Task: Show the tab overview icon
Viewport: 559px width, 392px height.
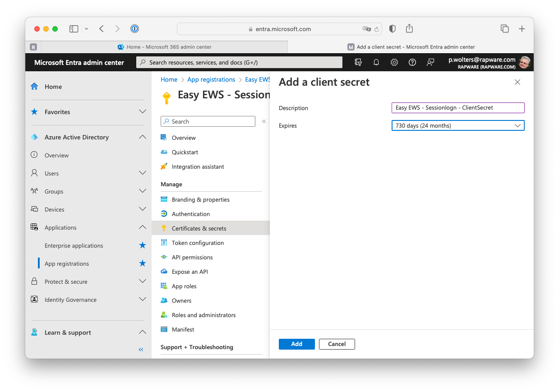Action: point(505,29)
